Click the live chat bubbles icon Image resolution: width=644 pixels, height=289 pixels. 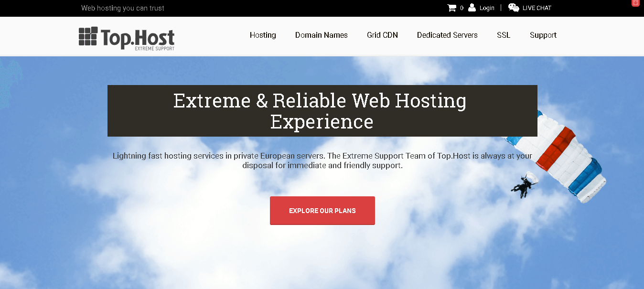tap(514, 8)
